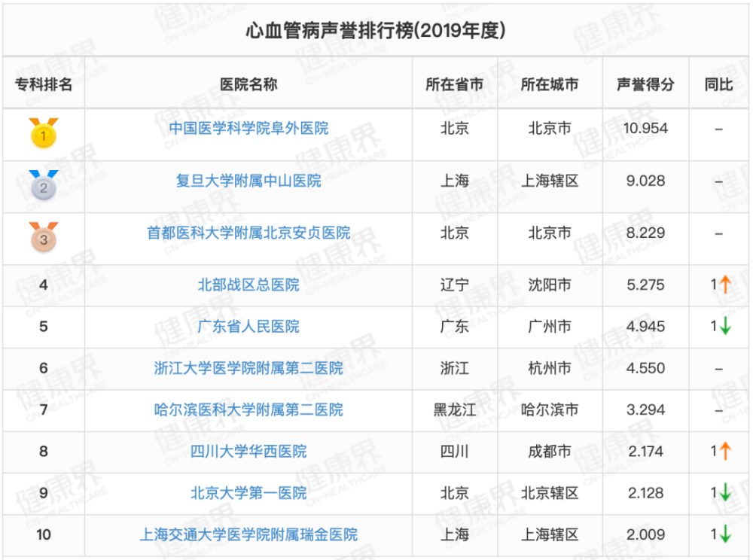Click the 声誉得分 column header
The width and height of the screenshot is (753, 560).
click(x=645, y=84)
